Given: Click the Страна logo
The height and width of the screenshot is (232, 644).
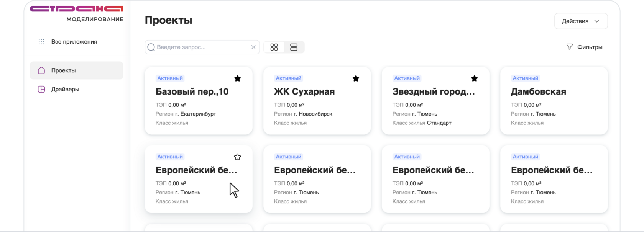Looking at the screenshot, I should tap(77, 9).
